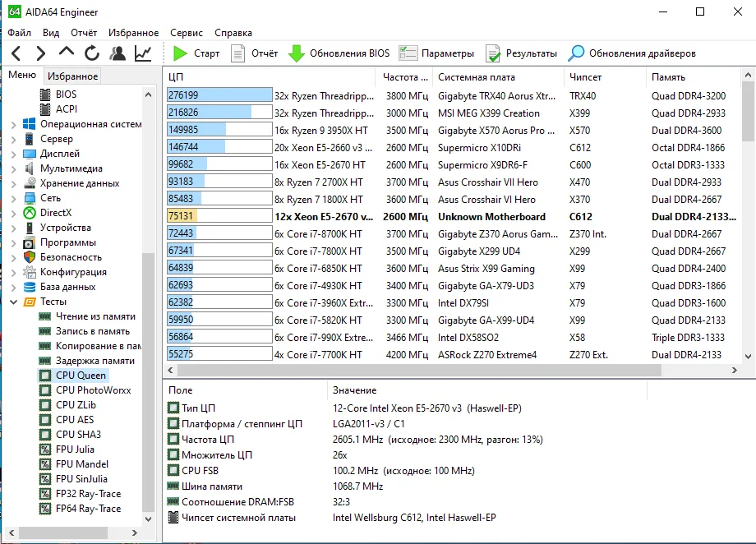Viewport: 756px width, 544px height.
Task: Expand the Мультимедиа tree node
Action: point(13,168)
